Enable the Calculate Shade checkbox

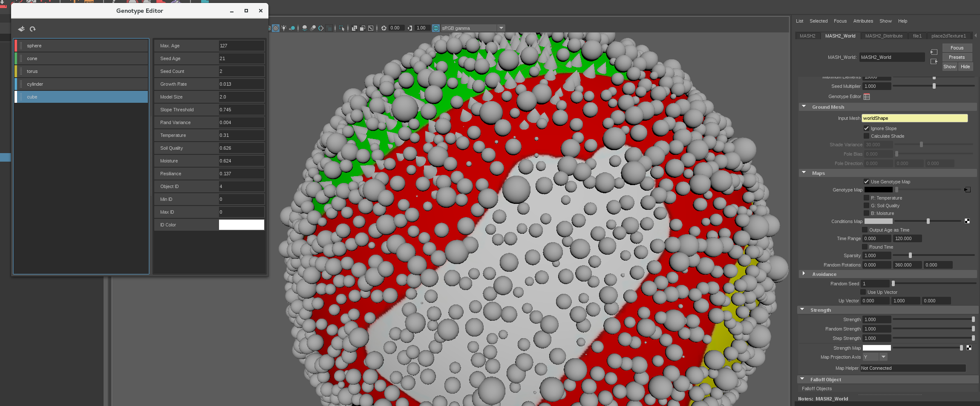click(866, 136)
